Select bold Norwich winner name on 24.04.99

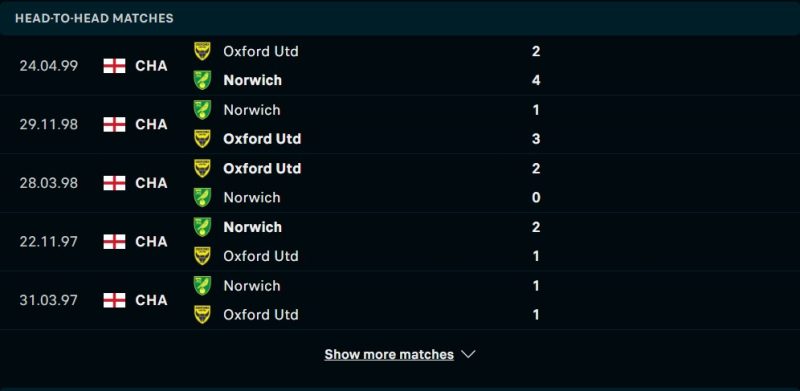tap(253, 81)
